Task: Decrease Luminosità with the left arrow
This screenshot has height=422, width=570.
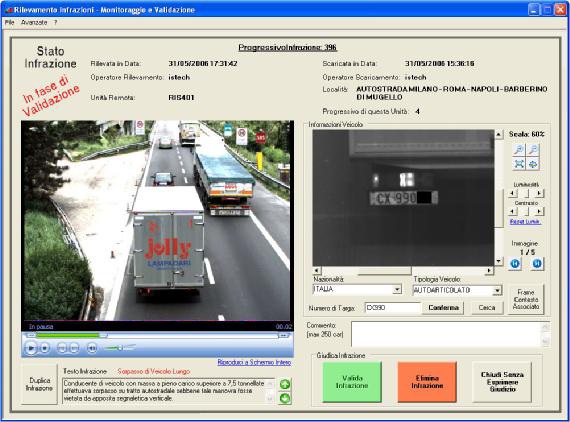Action: 513,193
